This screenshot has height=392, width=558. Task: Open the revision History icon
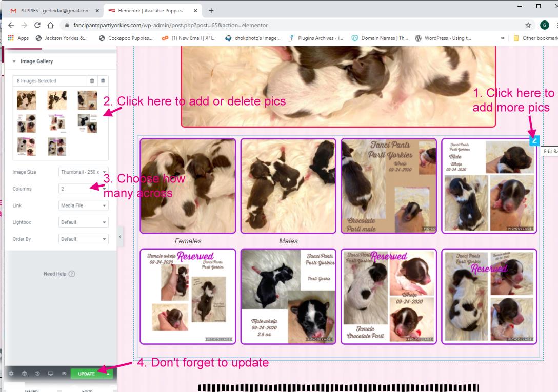coord(37,374)
